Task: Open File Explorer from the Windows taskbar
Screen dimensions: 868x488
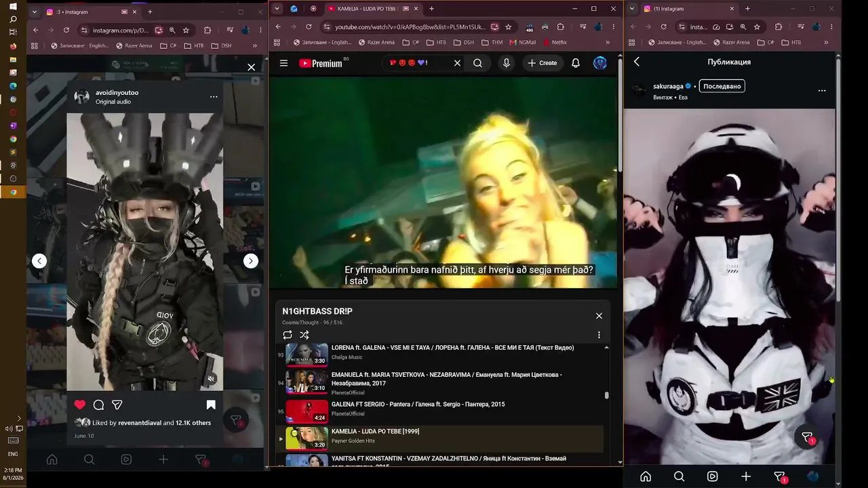Action: click(x=13, y=60)
